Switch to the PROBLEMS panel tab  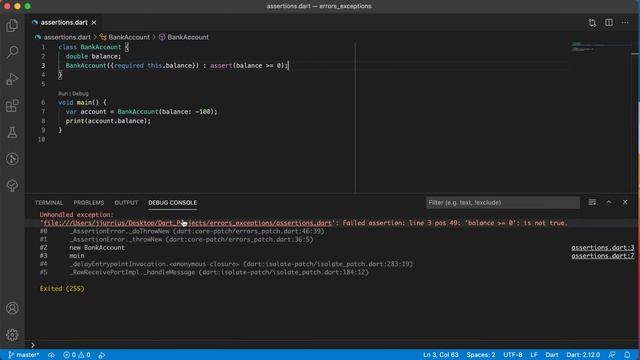(x=89, y=202)
